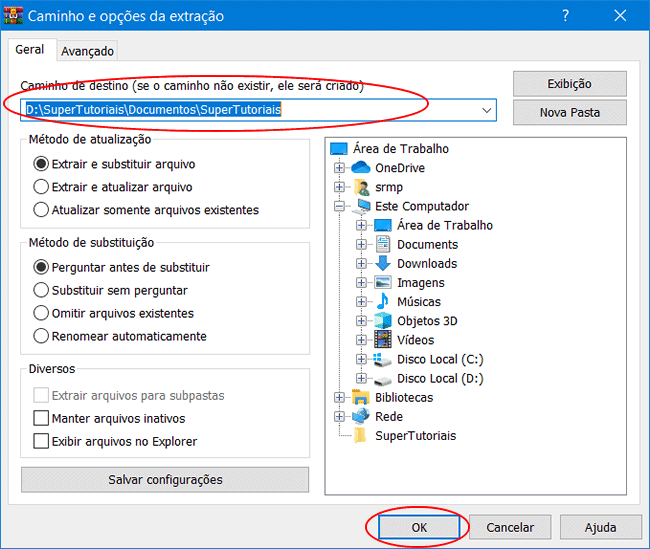Enable Manter arquivos inativos checkbox
Screen dimensions: 650x549
click(x=41, y=419)
